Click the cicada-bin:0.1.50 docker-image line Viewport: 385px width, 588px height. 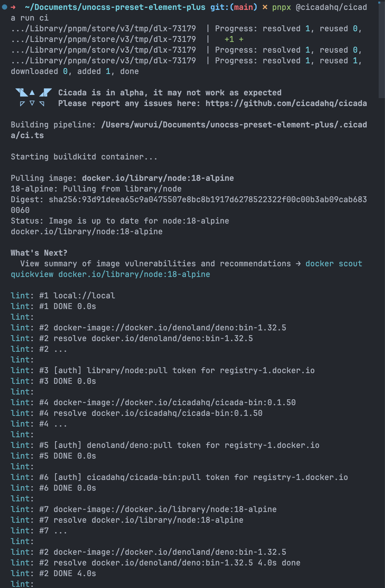pyautogui.click(x=153, y=402)
